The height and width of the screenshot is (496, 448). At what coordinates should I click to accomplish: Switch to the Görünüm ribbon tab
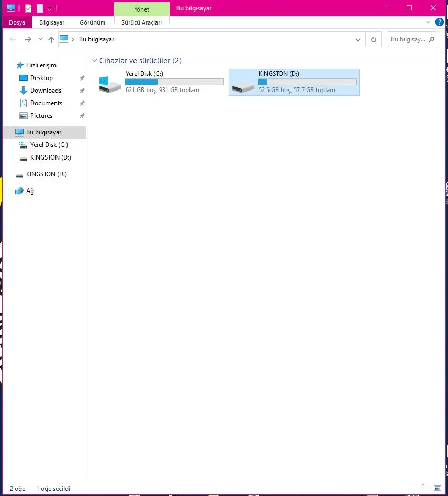point(92,22)
